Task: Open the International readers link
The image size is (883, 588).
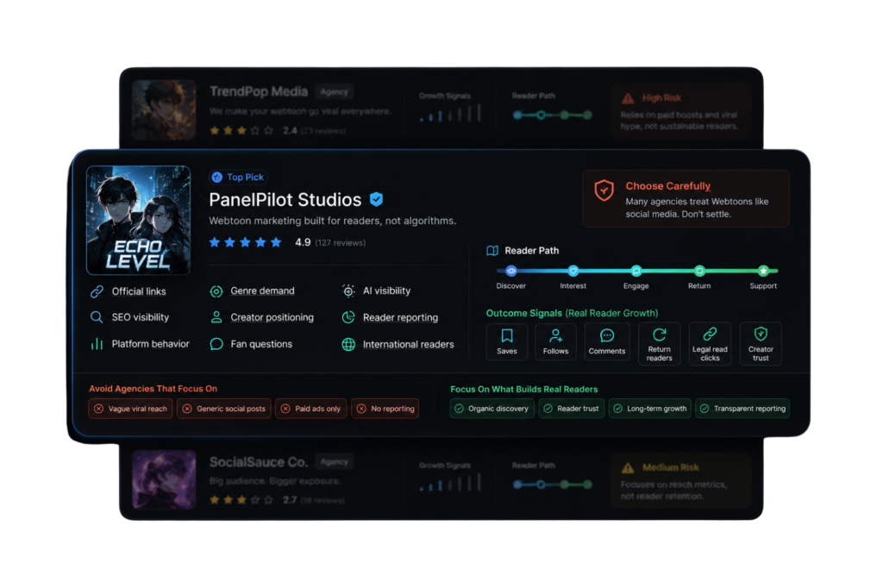Action: [x=408, y=344]
